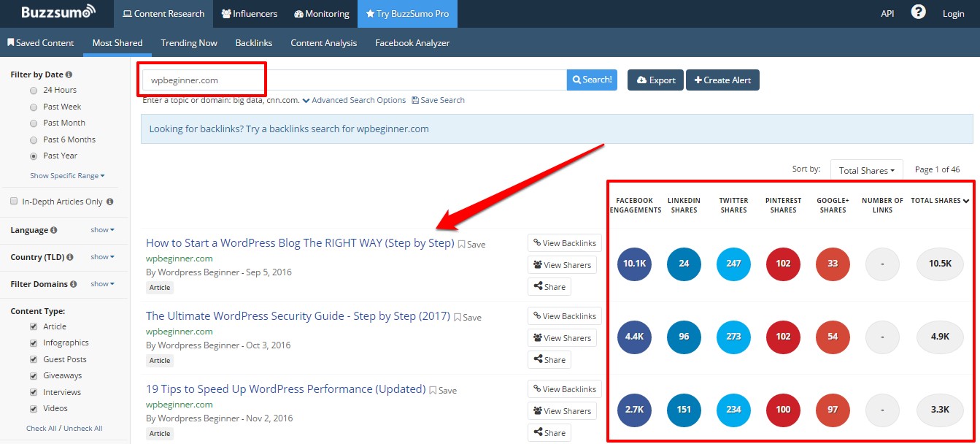Open the Show Specific Range dropdown
This screenshot has width=980, height=444.
click(67, 176)
